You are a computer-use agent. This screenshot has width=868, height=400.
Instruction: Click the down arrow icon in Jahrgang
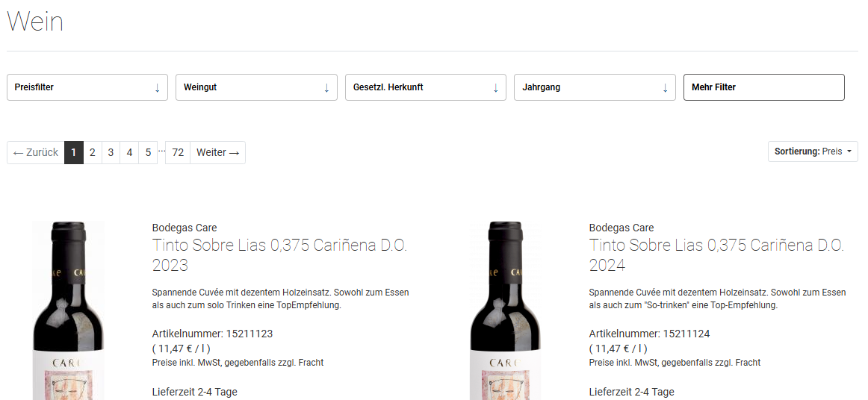[665, 88]
